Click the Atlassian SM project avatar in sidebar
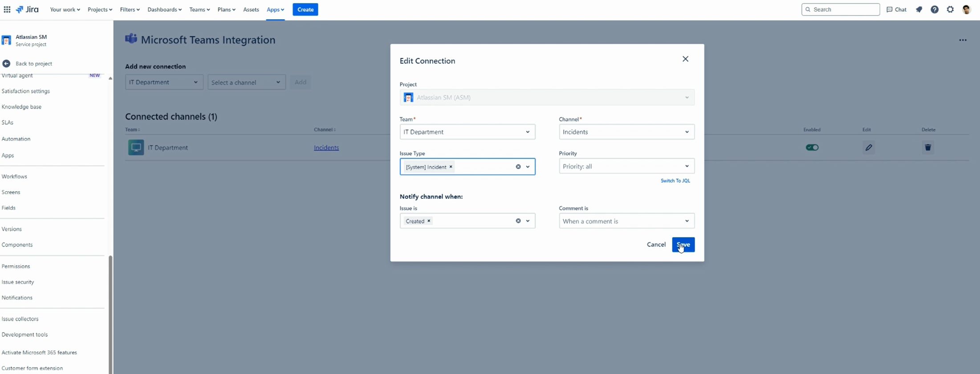The image size is (980, 374). point(6,40)
